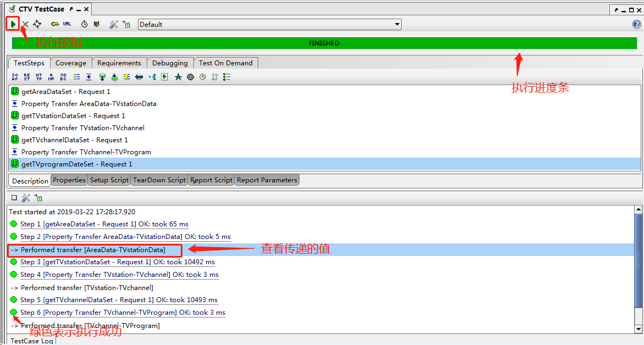Add a JDBC request test step

[63, 77]
